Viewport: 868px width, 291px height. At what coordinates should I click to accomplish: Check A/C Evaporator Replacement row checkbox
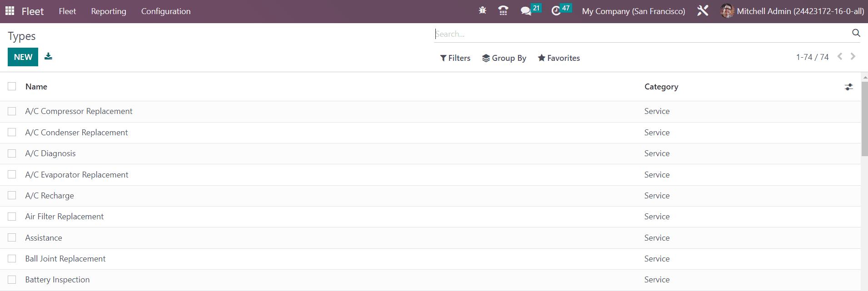tap(12, 174)
